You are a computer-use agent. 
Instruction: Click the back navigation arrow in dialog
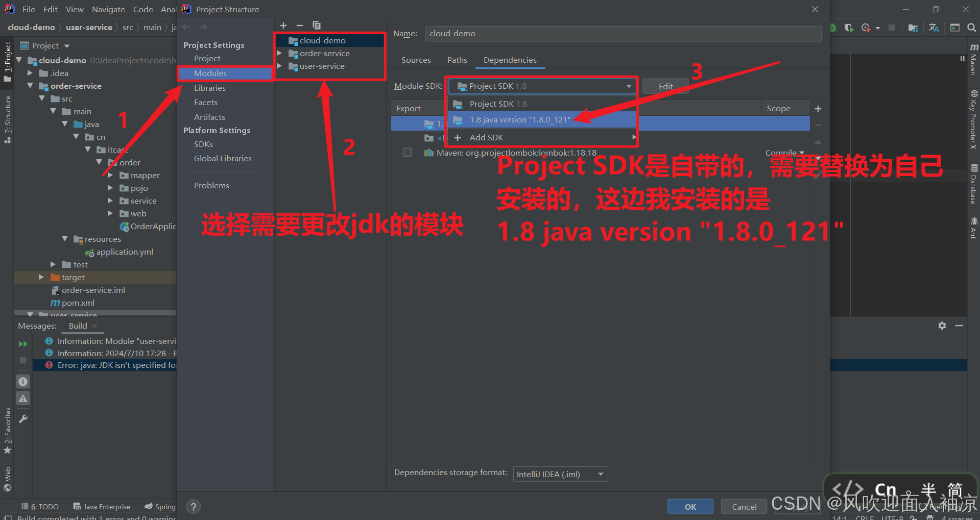(186, 27)
